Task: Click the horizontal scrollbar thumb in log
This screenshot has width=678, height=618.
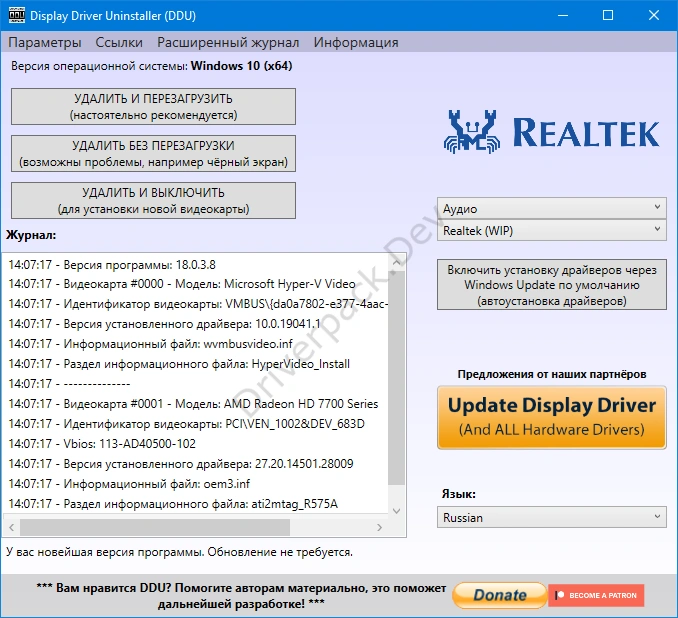Action: point(155,527)
